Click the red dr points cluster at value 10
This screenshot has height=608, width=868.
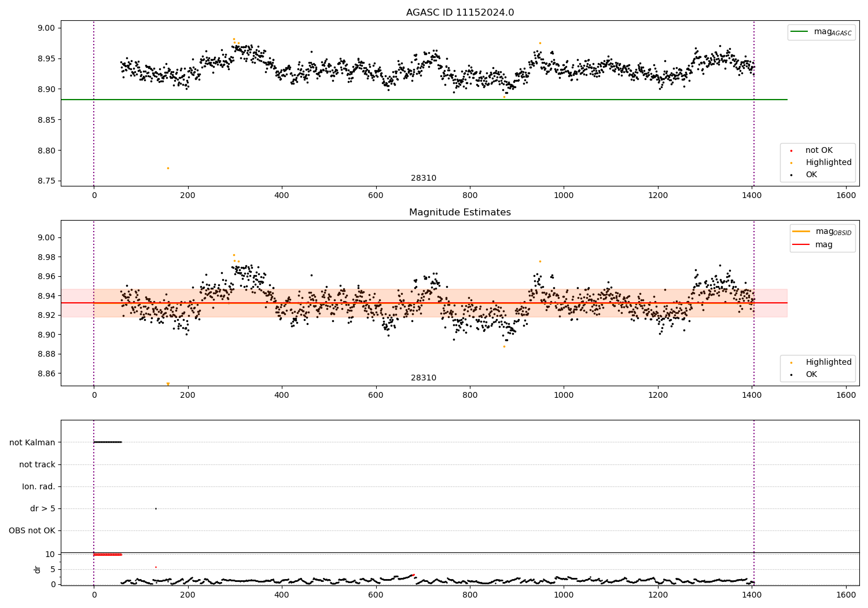(x=108, y=554)
